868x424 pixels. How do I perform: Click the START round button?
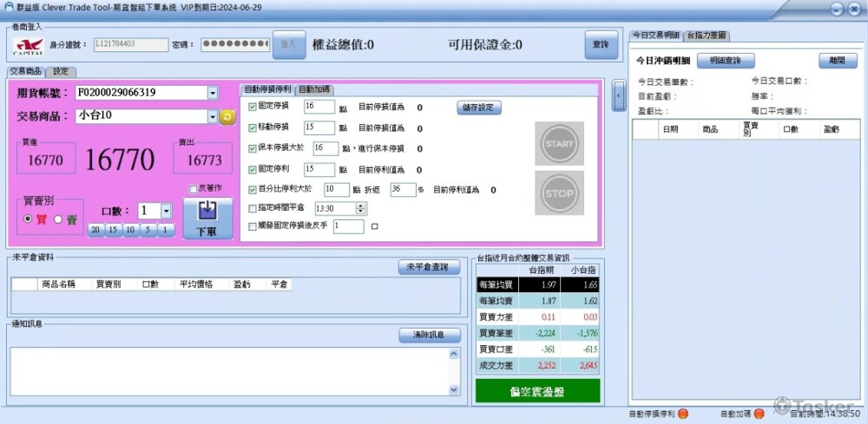pos(559,144)
